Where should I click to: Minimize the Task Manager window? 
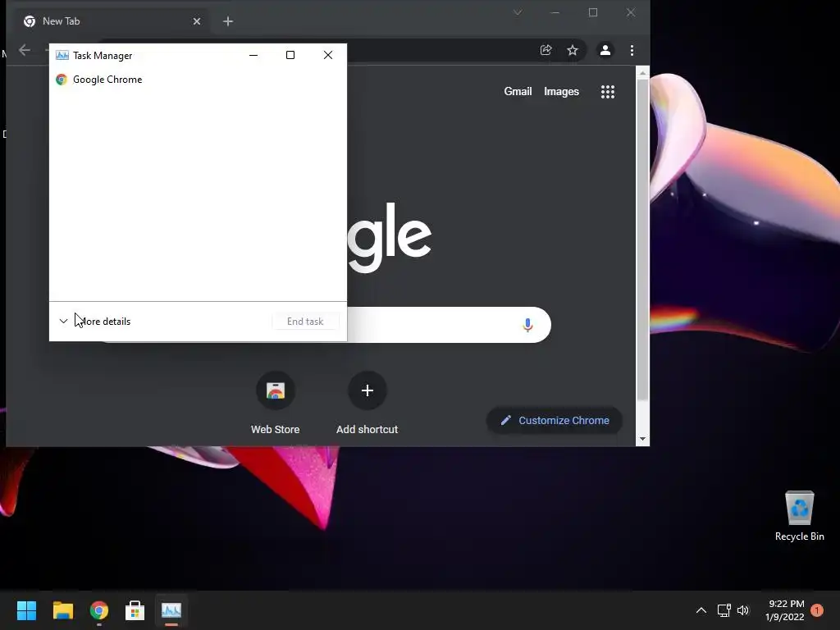[253, 55]
